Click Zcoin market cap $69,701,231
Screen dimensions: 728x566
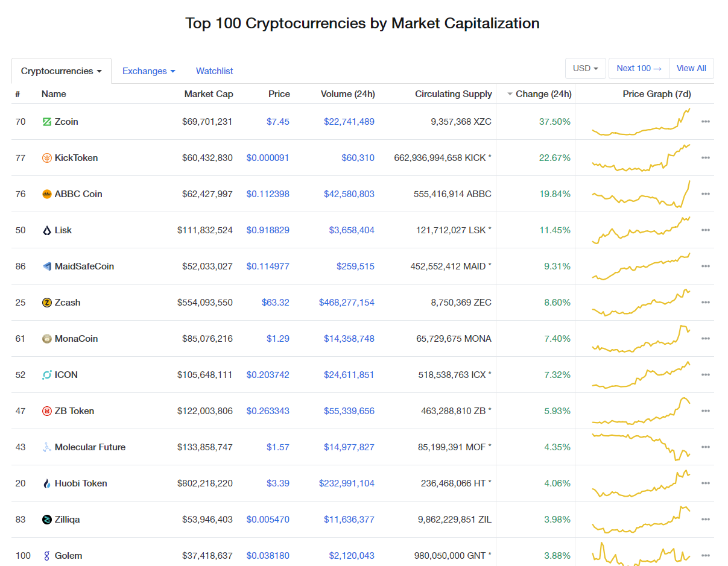tap(207, 122)
